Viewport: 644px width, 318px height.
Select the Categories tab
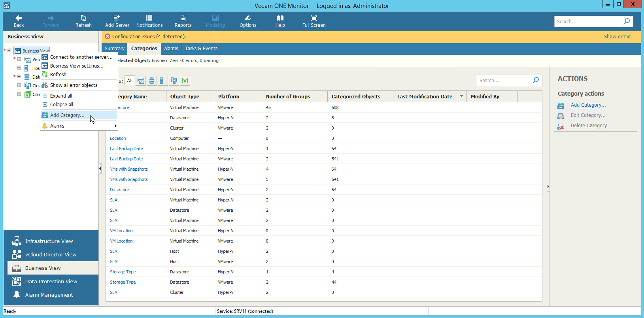pyautogui.click(x=144, y=49)
